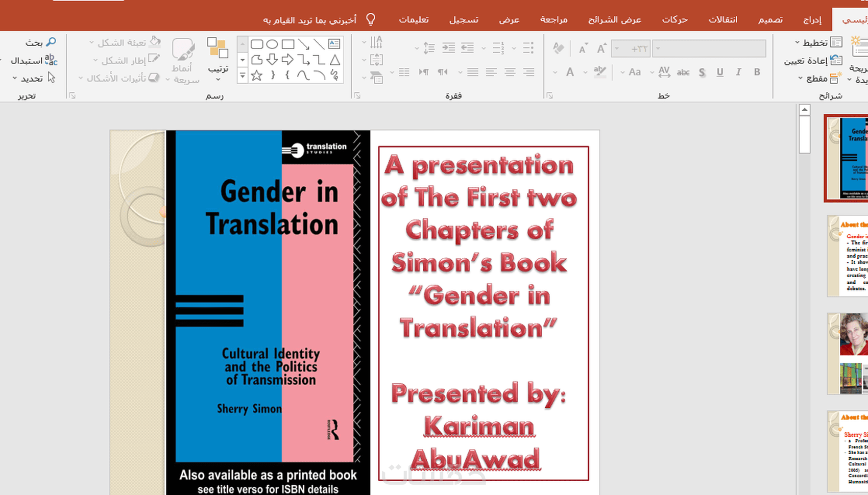Image resolution: width=868 pixels, height=495 pixels.
Task: Switch to the مراجعة ribbon tab
Action: coord(554,19)
